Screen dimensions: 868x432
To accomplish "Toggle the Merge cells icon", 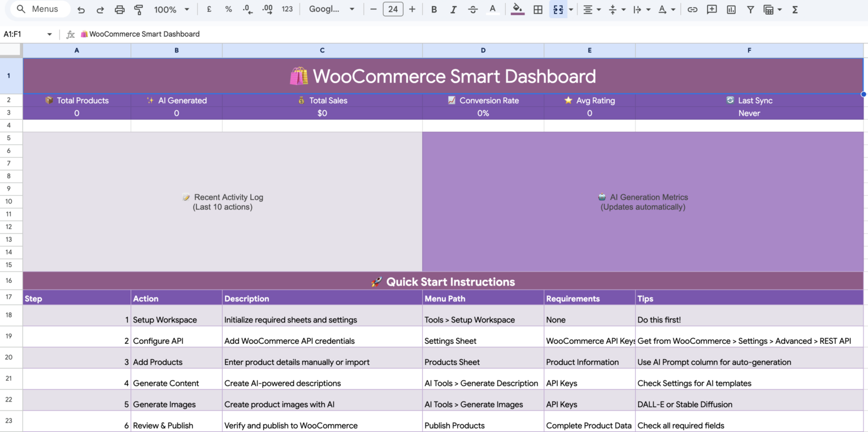I will pos(558,10).
